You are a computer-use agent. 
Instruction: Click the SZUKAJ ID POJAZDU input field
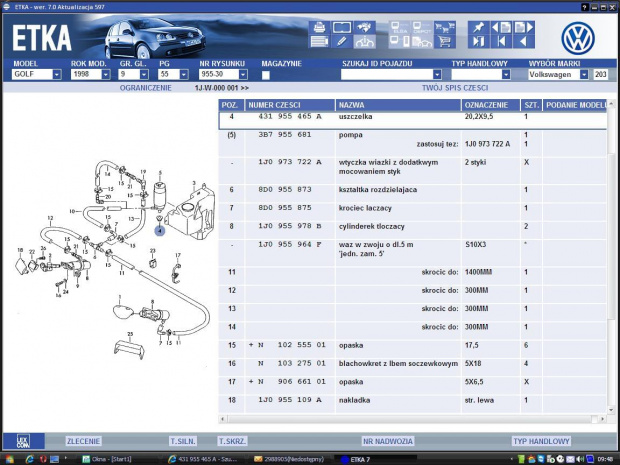387,74
